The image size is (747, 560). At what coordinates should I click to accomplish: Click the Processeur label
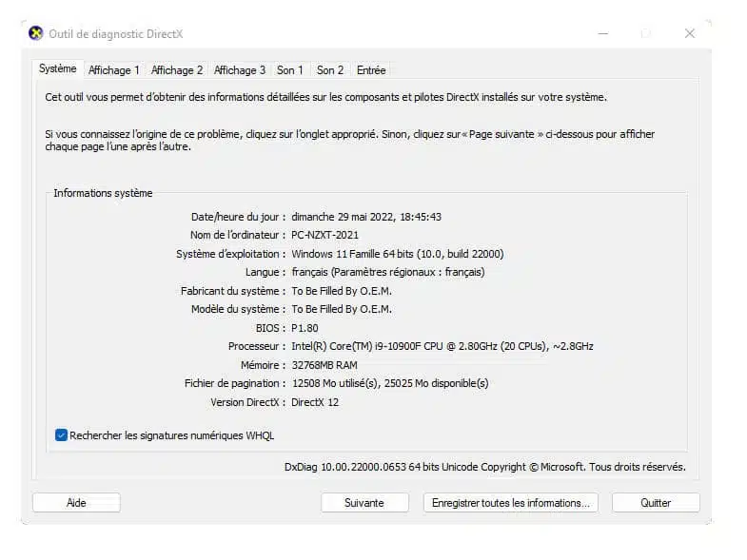click(x=257, y=347)
